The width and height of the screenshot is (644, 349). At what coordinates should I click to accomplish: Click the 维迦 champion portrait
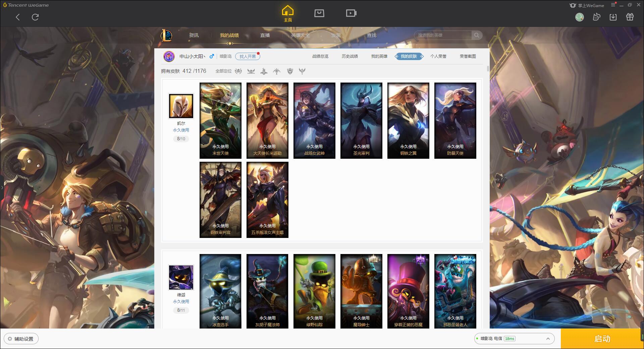(x=181, y=278)
